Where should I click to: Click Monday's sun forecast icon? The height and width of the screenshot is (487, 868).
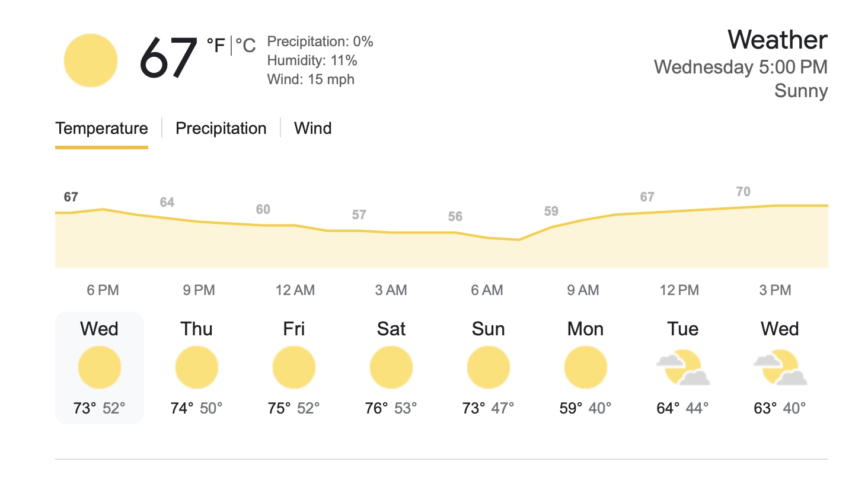586,367
